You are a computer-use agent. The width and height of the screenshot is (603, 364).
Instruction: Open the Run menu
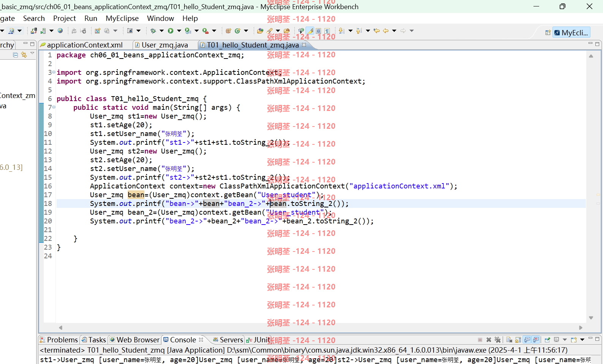click(x=91, y=18)
